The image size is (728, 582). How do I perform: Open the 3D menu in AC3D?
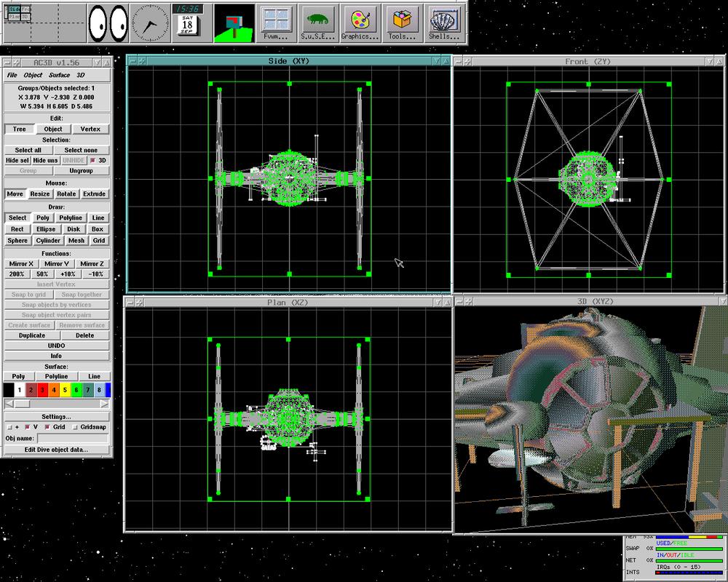[x=81, y=75]
